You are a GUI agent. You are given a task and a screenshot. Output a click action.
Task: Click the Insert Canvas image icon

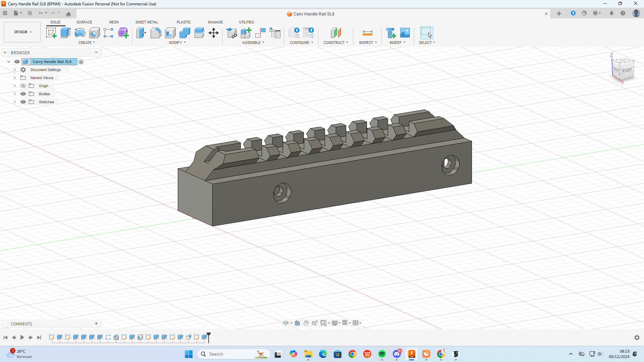(x=405, y=33)
